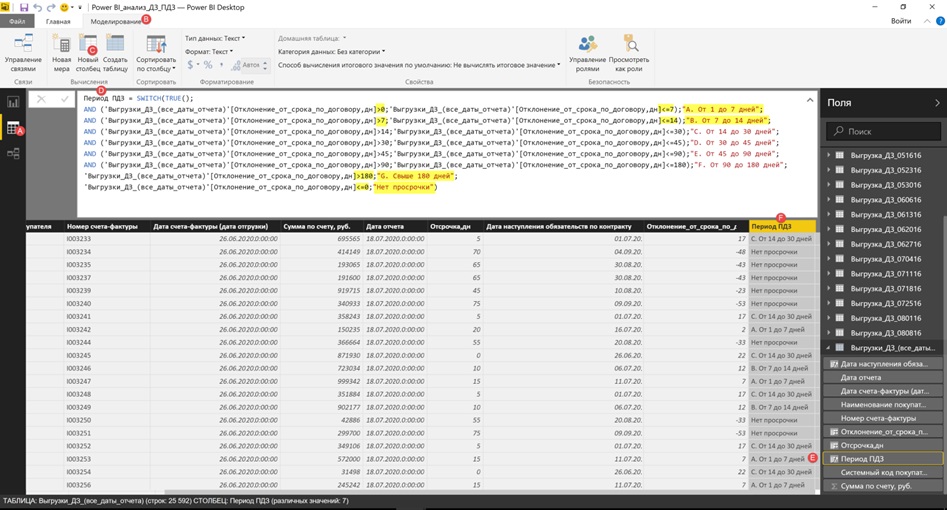The image size is (947, 510).
Task: Switch to Report view in left sidebar
Action: pos(13,102)
